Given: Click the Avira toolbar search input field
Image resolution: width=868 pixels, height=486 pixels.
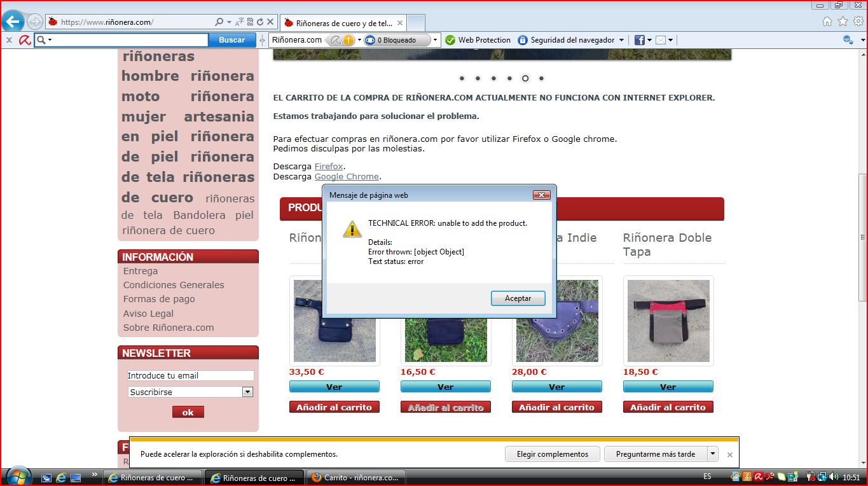Looking at the screenshot, I should (x=121, y=40).
